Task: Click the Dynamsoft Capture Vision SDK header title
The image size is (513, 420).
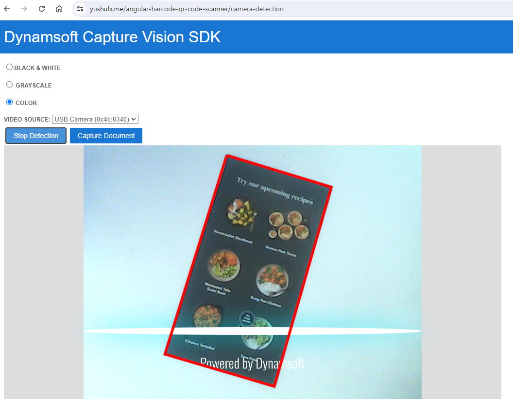Action: [112, 37]
